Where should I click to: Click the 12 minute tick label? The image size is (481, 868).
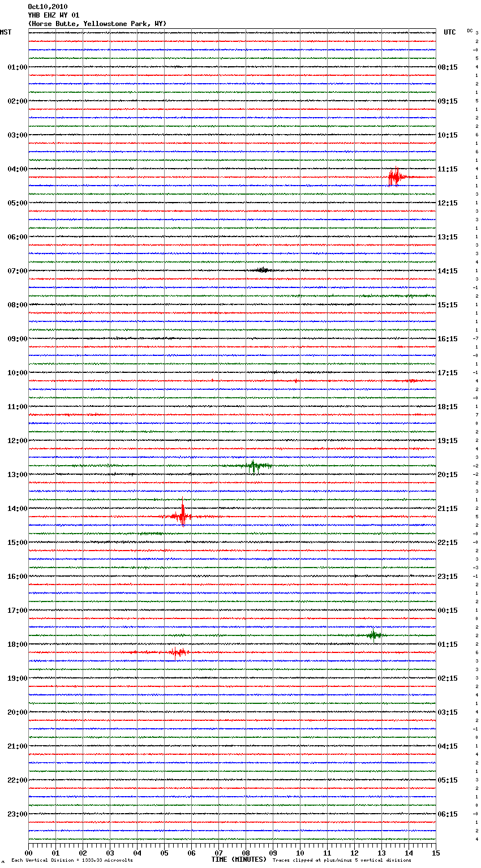coord(354,853)
